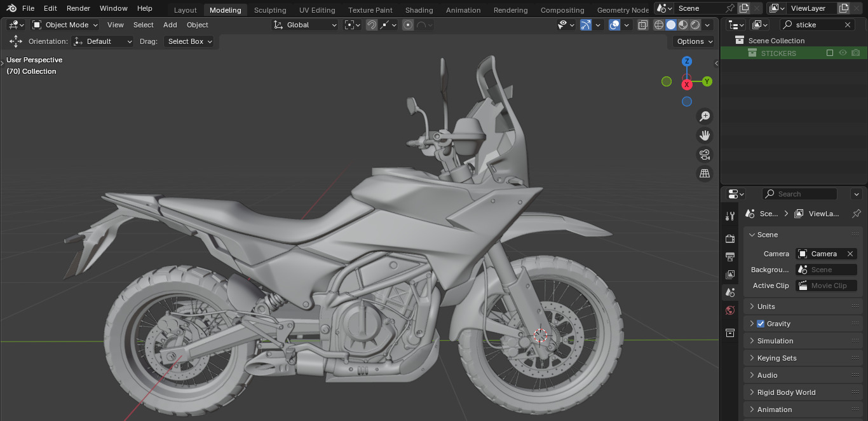
Task: Click the zoom view magnifier icon
Action: coord(705,116)
